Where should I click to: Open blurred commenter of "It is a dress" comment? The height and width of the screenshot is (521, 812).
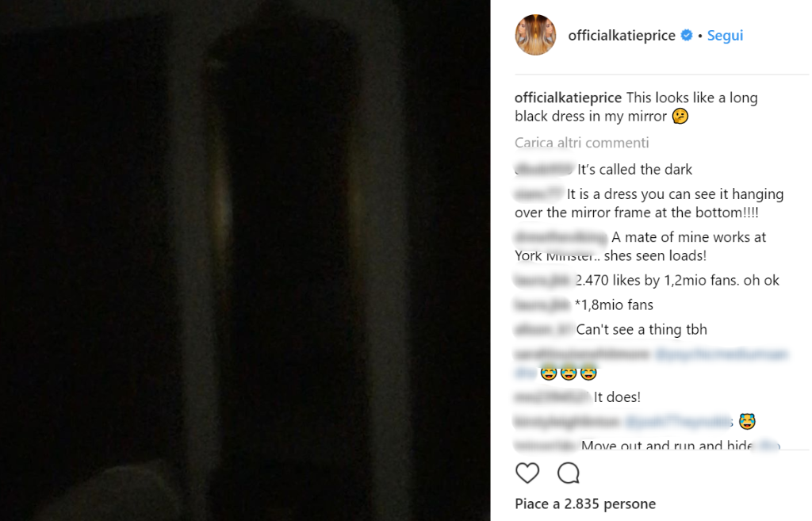538,193
